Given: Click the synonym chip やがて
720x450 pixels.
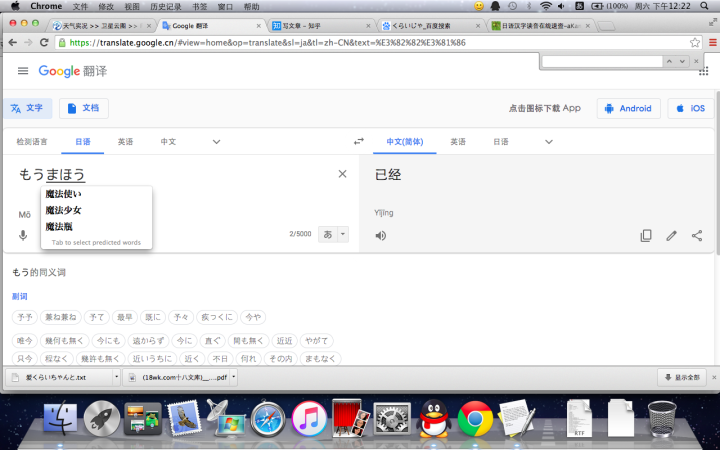Looking at the screenshot, I should pyautogui.click(x=316, y=341).
